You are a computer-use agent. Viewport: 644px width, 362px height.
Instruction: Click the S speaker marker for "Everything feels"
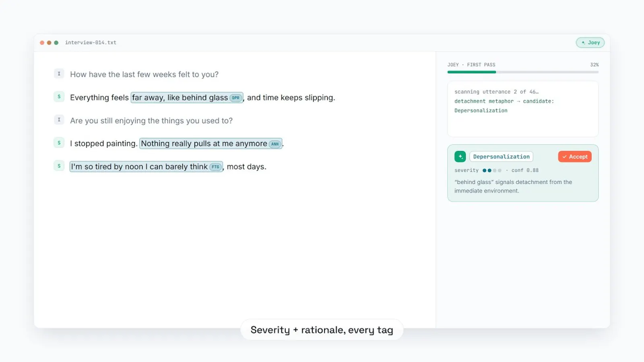coord(59,97)
